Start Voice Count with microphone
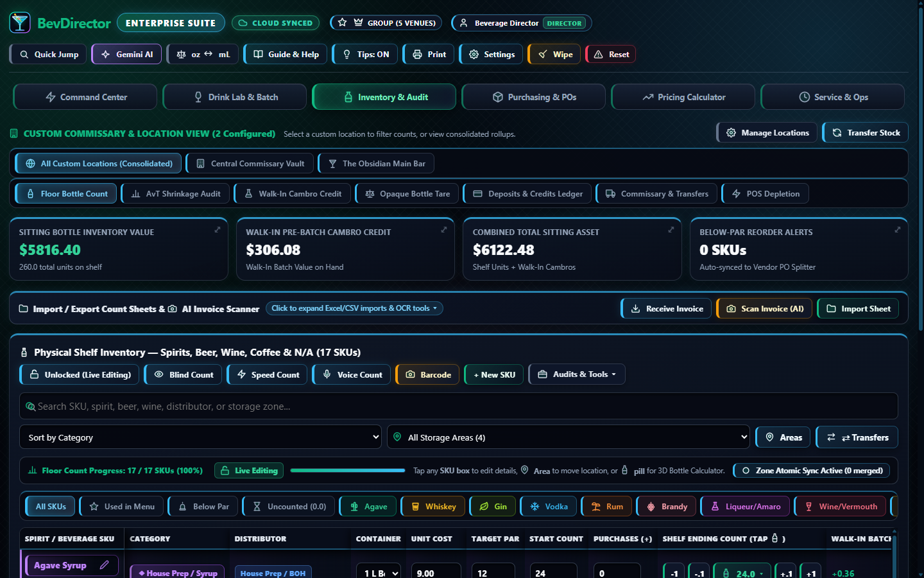924x578 pixels. 352,374
